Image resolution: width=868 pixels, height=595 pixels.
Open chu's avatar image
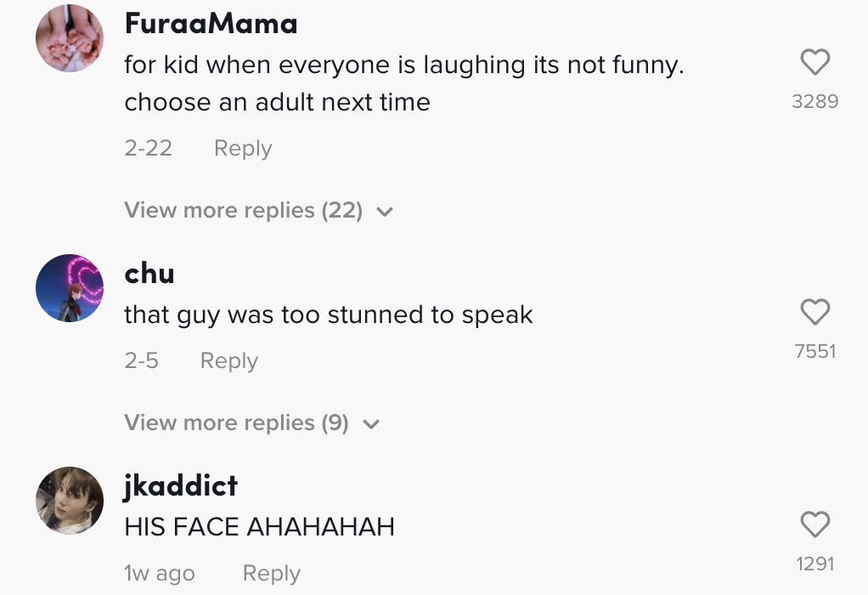pyautogui.click(x=70, y=288)
